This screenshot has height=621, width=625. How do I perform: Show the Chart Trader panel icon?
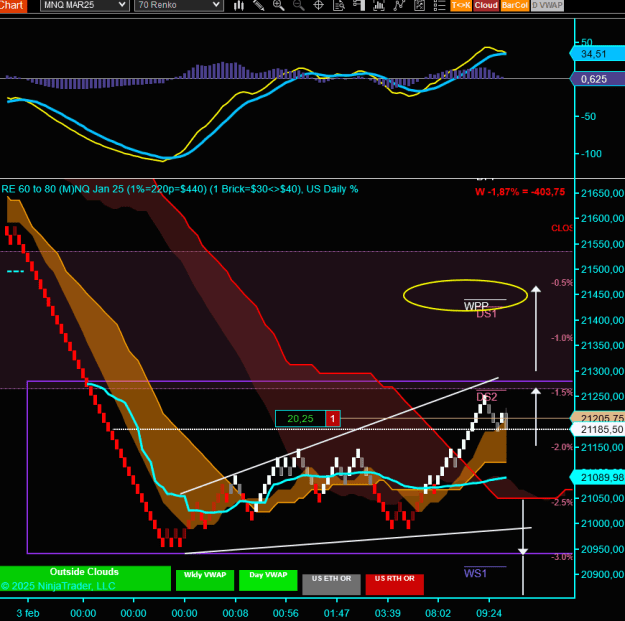pyautogui.click(x=359, y=5)
